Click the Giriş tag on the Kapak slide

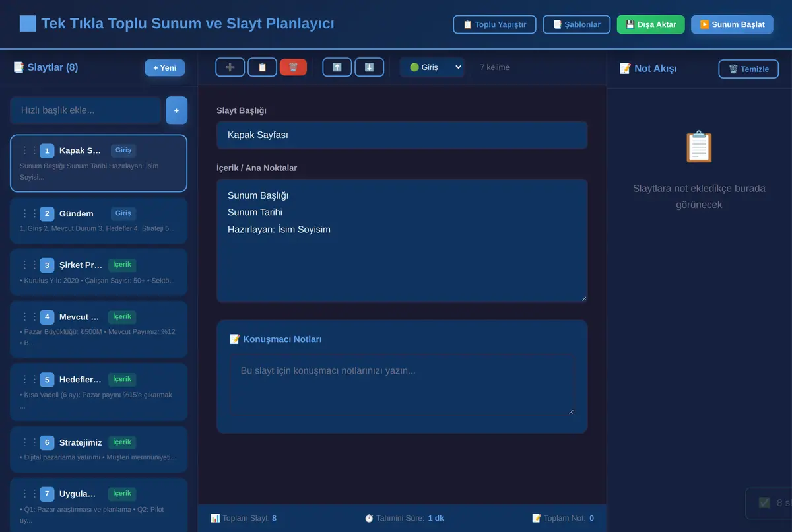click(123, 150)
